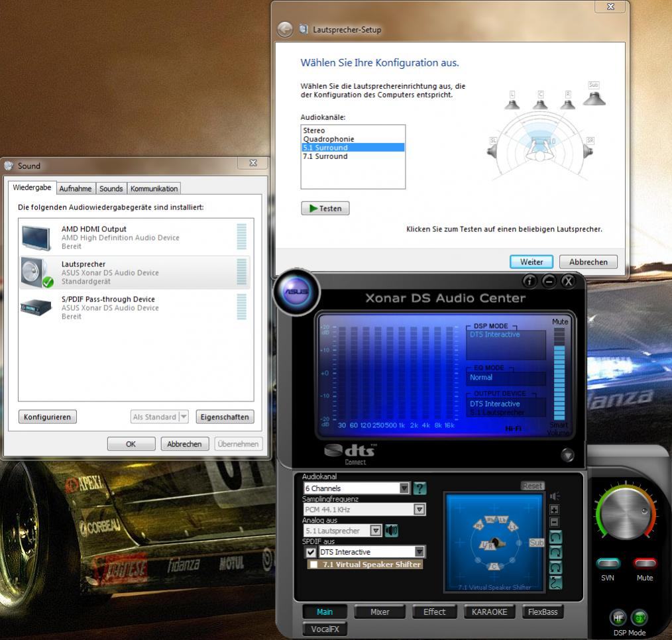Expand the Als Standard dropdown arrow
Viewport: 672px width, 640px height.
tap(184, 416)
